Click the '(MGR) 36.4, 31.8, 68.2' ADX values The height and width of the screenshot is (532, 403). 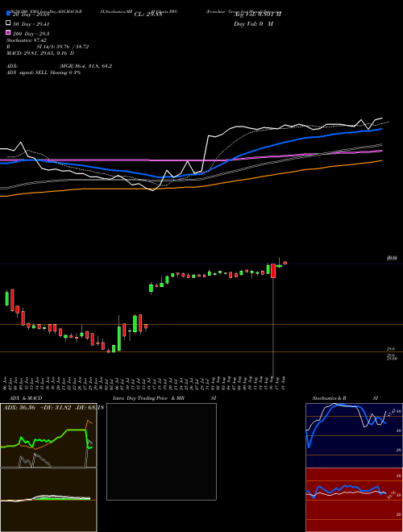[x=85, y=66]
